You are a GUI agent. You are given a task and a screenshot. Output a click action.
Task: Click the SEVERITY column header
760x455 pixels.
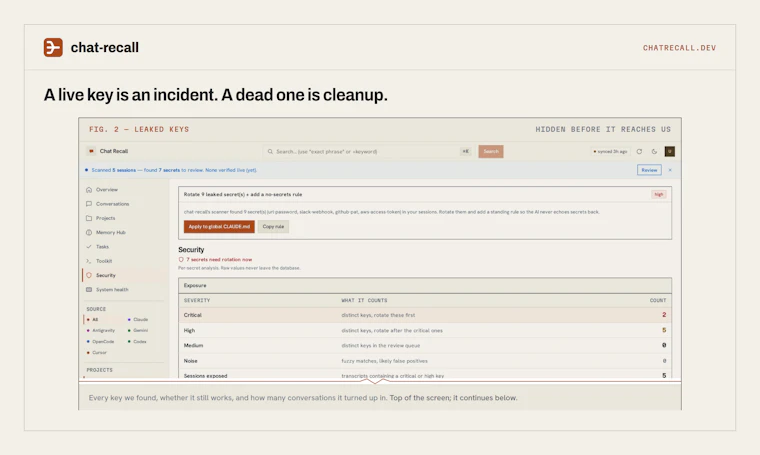point(197,300)
